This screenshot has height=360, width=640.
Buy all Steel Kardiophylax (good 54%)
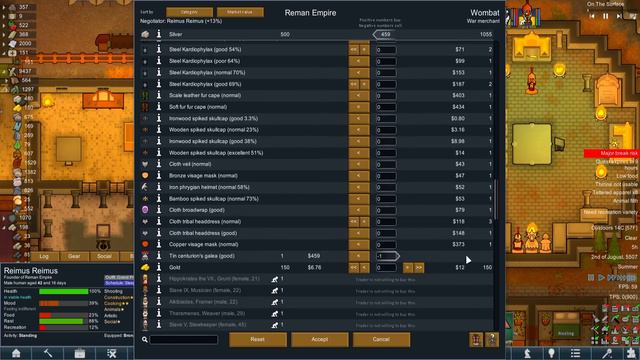[x=353, y=49]
